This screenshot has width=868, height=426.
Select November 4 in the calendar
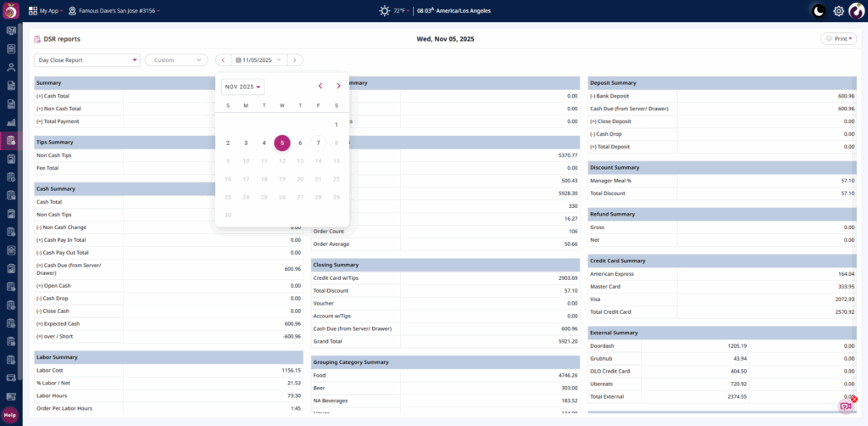click(x=264, y=143)
